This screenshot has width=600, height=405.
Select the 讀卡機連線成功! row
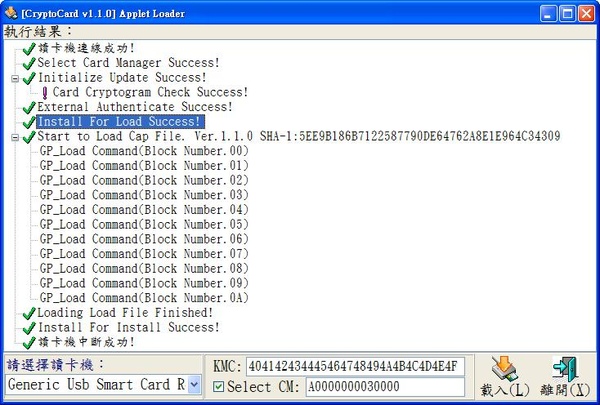[x=86, y=48]
